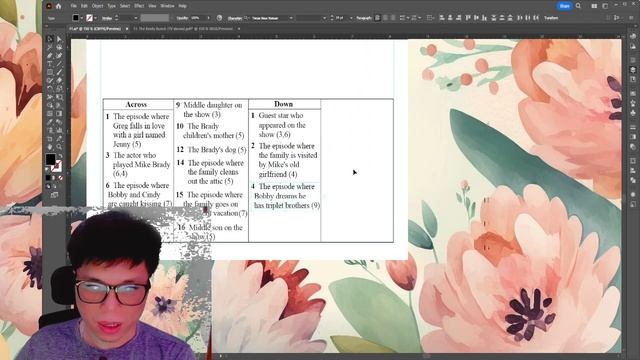Click the Stroke swatch in toolbox
The image size is (640, 360).
point(57,166)
